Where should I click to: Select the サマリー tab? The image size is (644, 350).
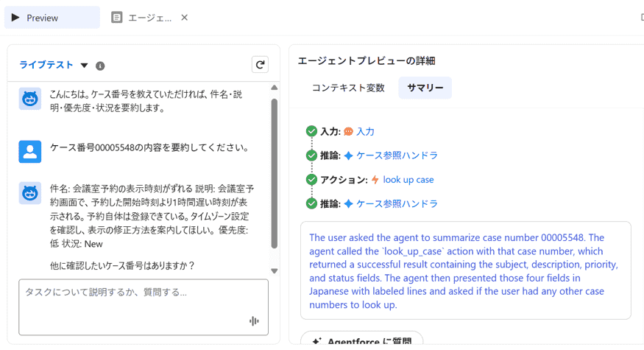(x=425, y=88)
